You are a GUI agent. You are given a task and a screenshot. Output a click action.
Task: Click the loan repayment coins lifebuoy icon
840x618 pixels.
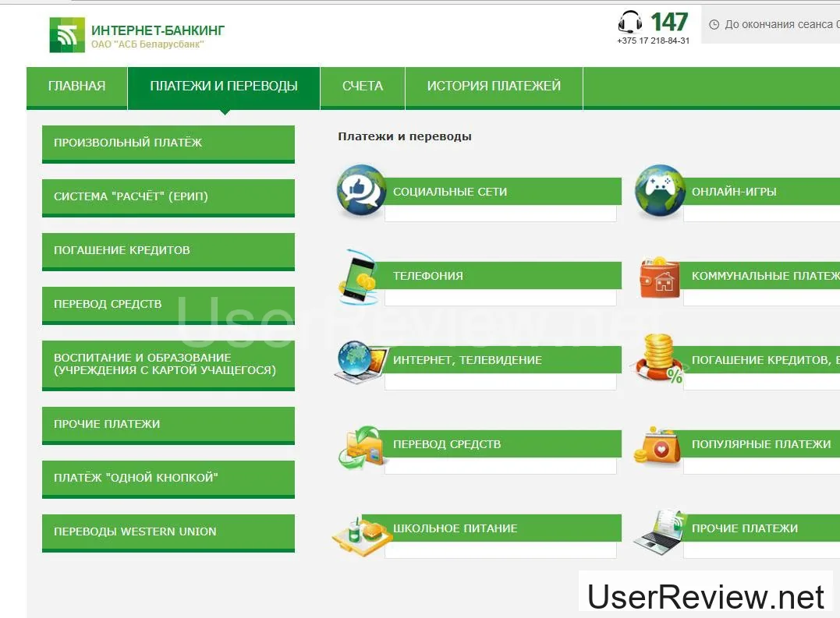click(660, 359)
